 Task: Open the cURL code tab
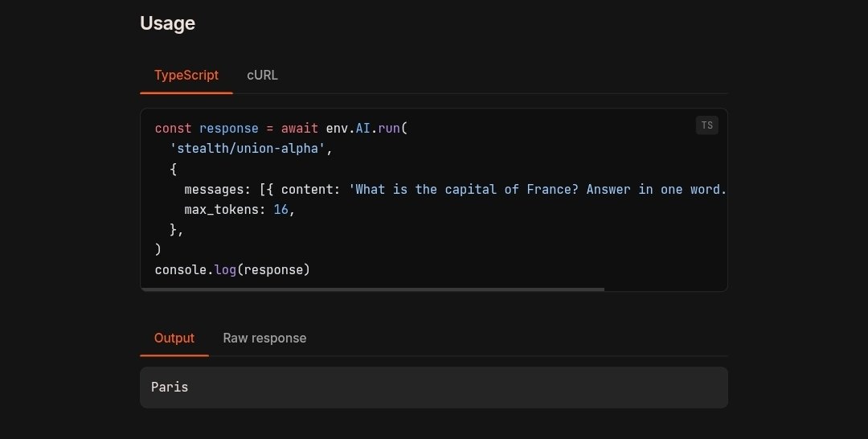coord(262,76)
